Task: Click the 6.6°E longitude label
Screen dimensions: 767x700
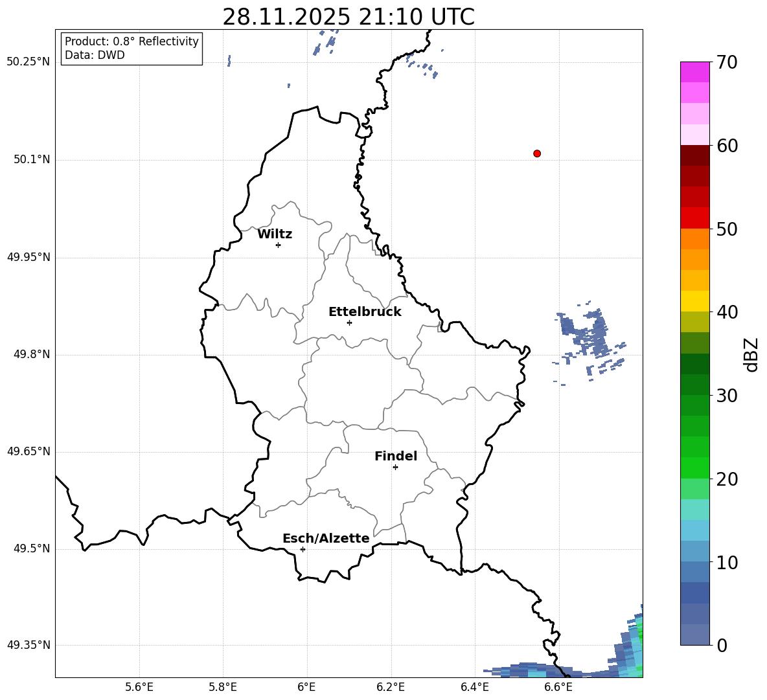Action: [558, 687]
